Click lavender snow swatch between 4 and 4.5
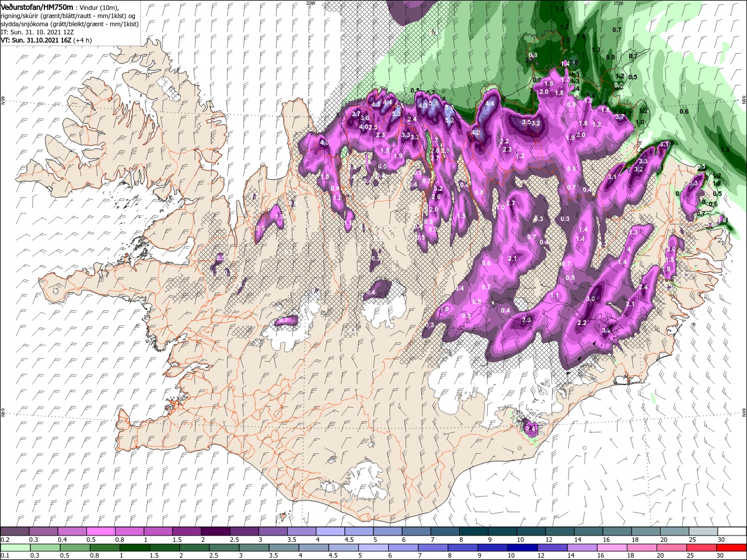 [330, 531]
